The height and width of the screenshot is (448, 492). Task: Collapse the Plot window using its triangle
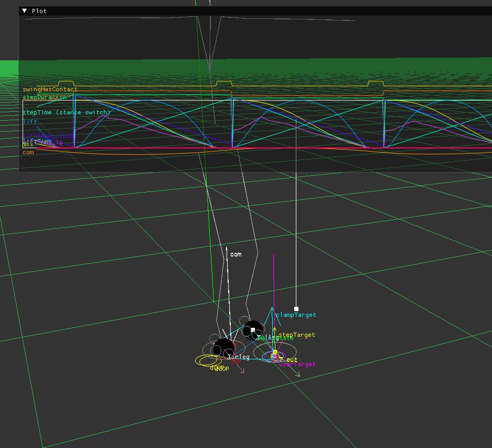pyautogui.click(x=25, y=11)
